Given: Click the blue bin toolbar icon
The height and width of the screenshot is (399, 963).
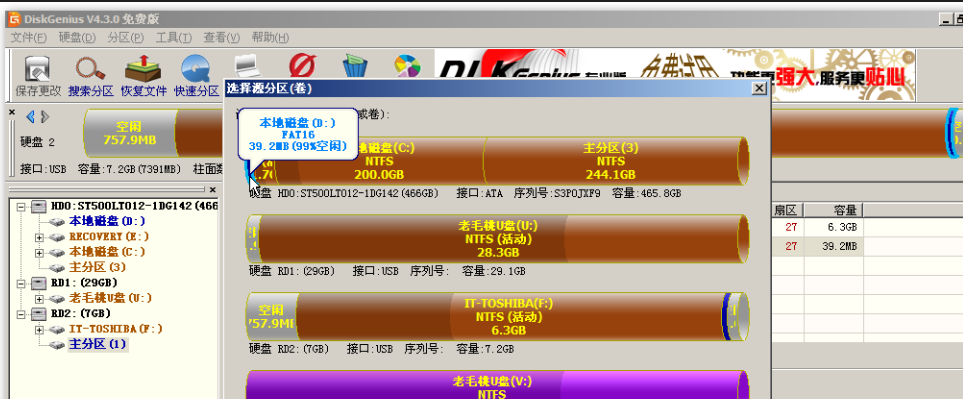Looking at the screenshot, I should pyautogui.click(x=354, y=66).
